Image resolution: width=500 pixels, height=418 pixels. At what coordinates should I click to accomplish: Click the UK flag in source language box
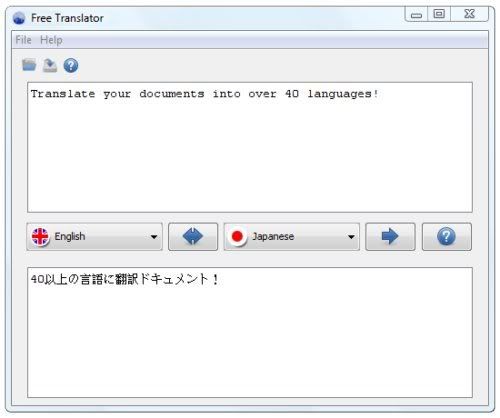[40, 236]
